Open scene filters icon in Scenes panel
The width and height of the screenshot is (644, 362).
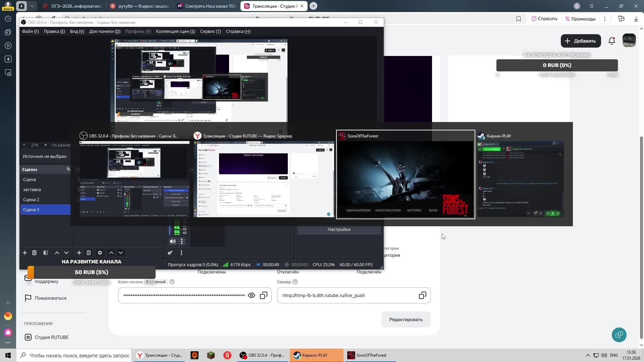pos(46,253)
